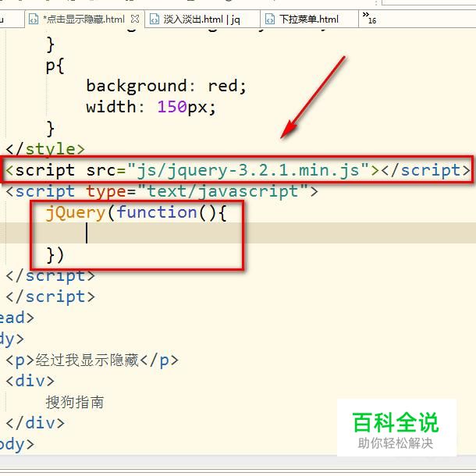476x476 pixels.
Task: Click the file icon of 下拉菜单.html tab
Action: point(269,20)
